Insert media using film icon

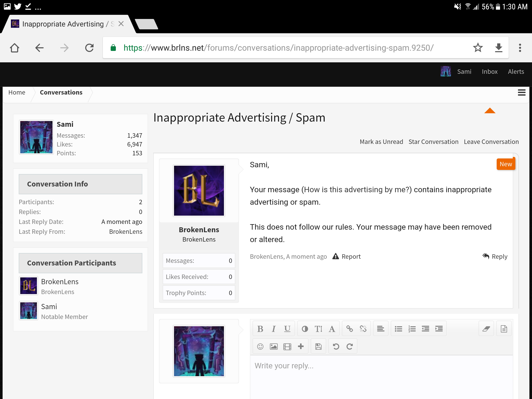pyautogui.click(x=287, y=347)
